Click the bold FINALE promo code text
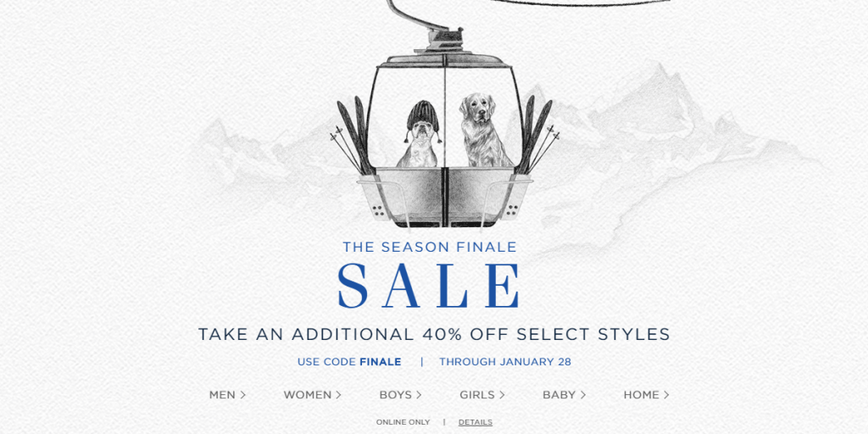The width and height of the screenshot is (868, 434). pos(381,362)
